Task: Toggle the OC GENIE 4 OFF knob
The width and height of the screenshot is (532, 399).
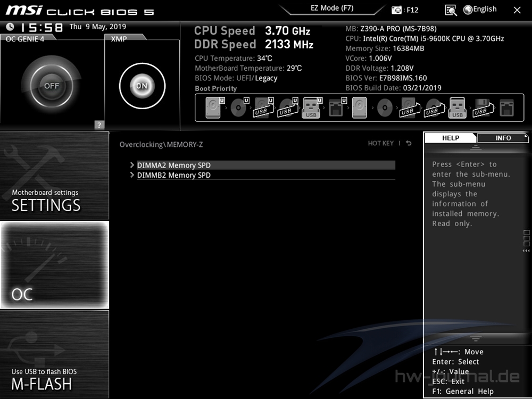Action: (x=51, y=86)
